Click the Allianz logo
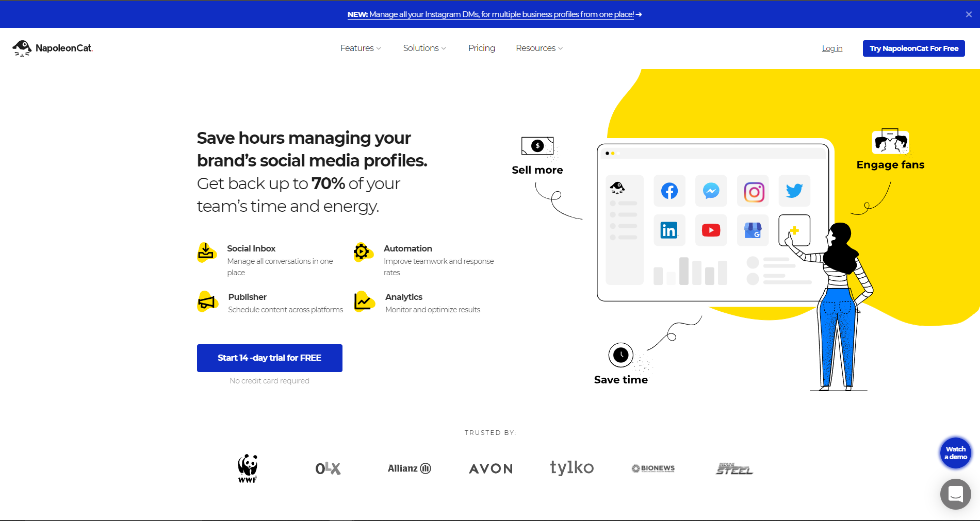 tap(410, 468)
